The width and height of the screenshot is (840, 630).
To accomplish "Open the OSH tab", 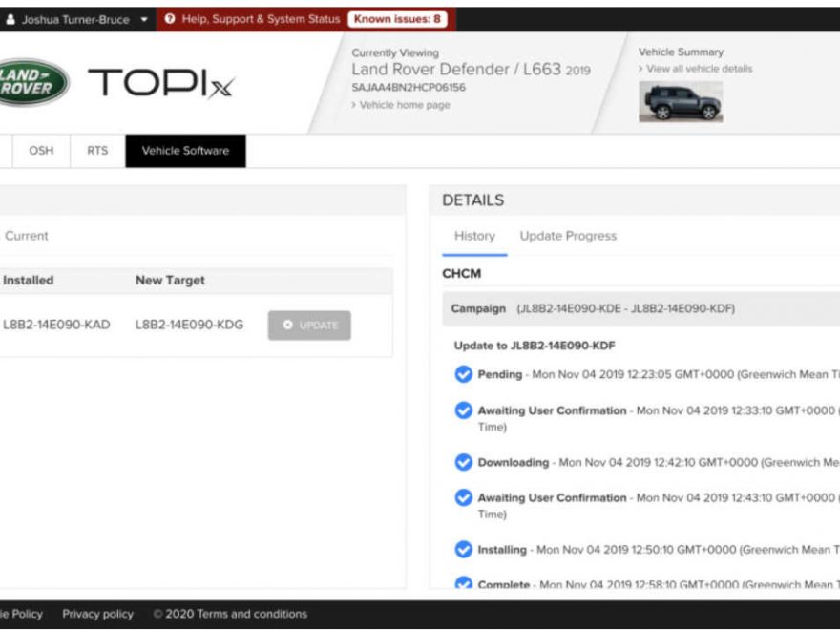I will (41, 151).
